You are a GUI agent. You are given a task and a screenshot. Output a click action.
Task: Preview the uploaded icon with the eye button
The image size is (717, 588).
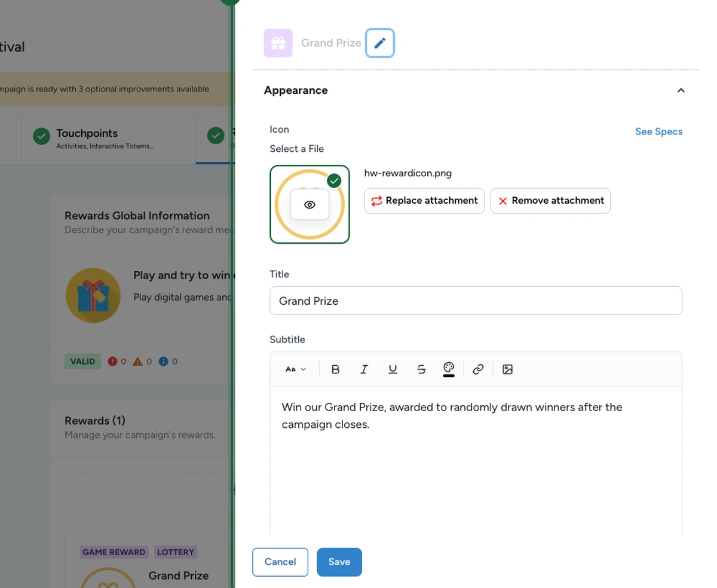tap(310, 204)
